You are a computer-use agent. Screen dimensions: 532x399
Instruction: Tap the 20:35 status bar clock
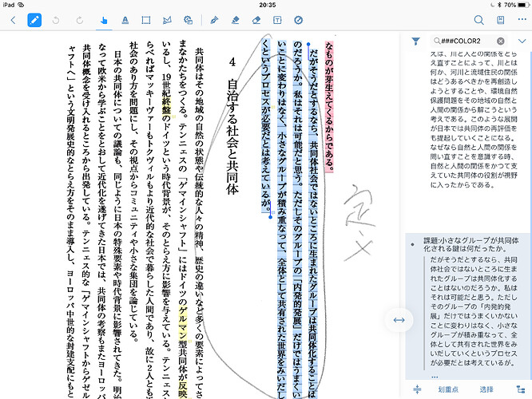point(268,5)
